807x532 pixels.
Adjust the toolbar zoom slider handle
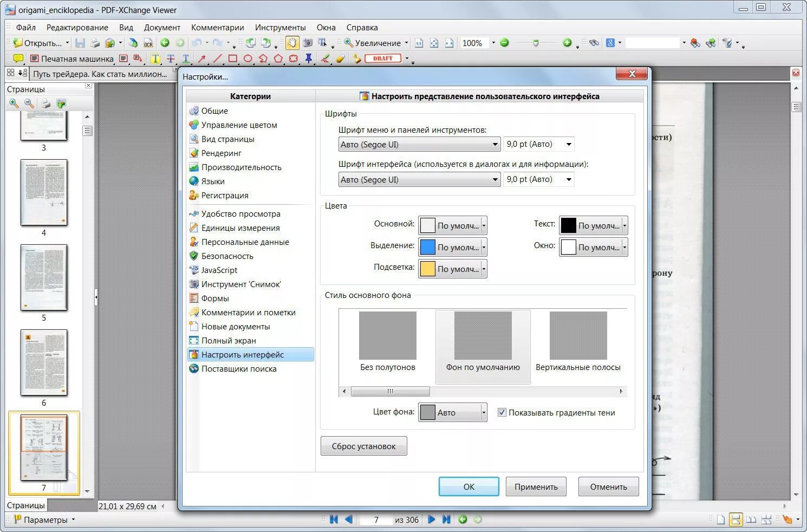tap(536, 43)
